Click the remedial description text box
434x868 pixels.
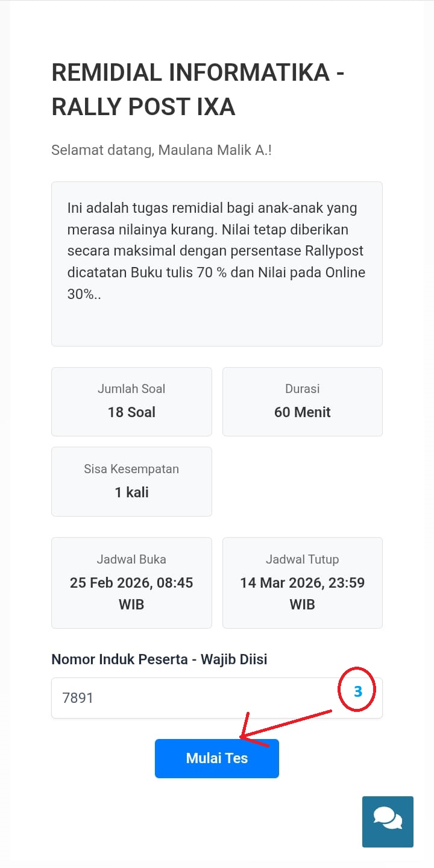click(x=216, y=263)
